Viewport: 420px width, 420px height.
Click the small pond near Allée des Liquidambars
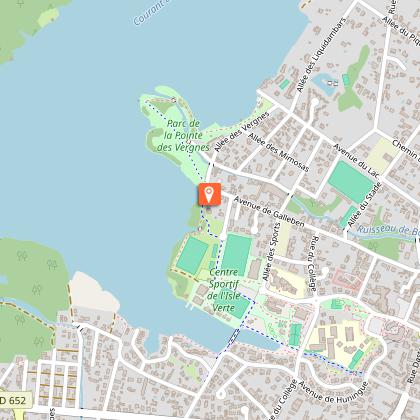click(325, 83)
